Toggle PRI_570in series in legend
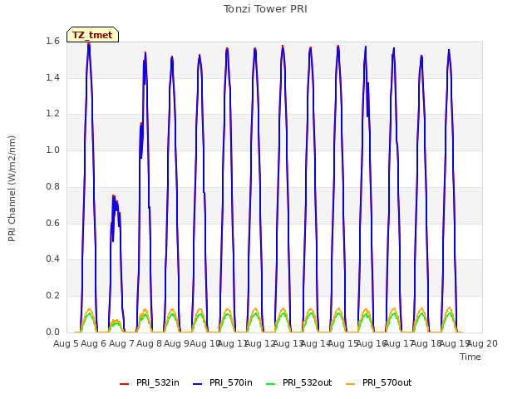This screenshot has height=399, width=532. point(223,382)
